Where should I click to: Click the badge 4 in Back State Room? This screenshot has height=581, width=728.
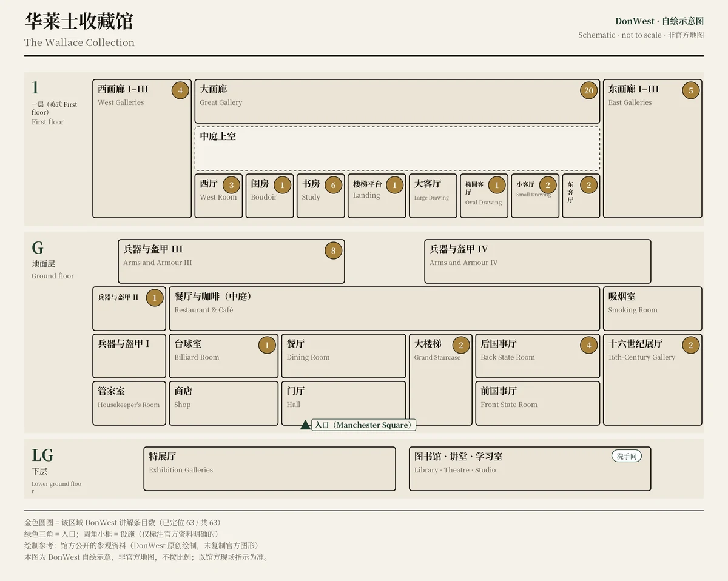click(588, 346)
